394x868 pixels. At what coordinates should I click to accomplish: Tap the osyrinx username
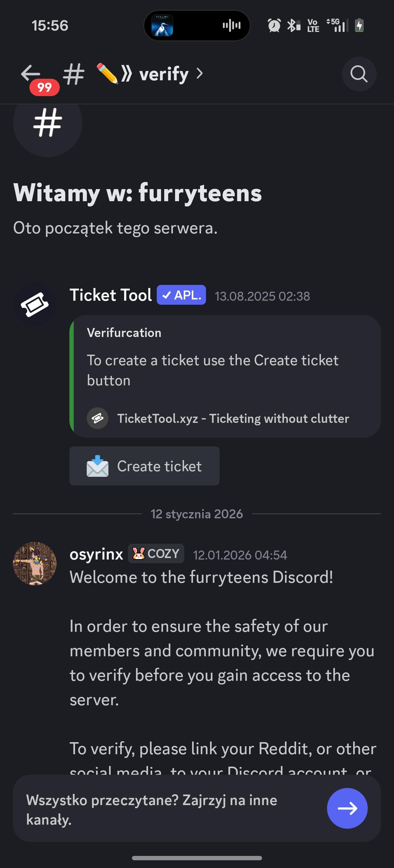(x=96, y=554)
